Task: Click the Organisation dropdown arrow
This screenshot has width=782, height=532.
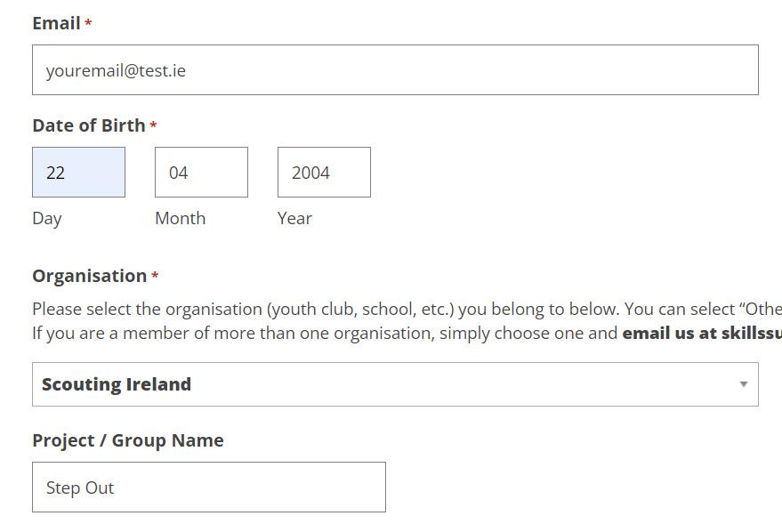Action: (743, 384)
